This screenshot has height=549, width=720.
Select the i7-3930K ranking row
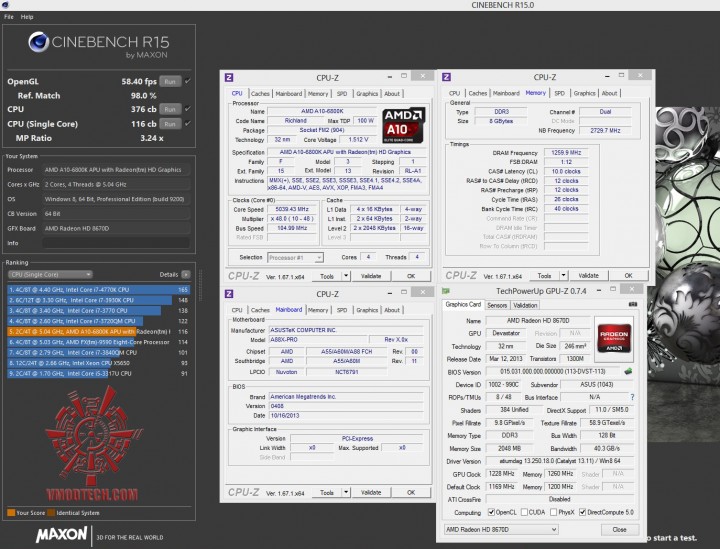tap(99, 300)
